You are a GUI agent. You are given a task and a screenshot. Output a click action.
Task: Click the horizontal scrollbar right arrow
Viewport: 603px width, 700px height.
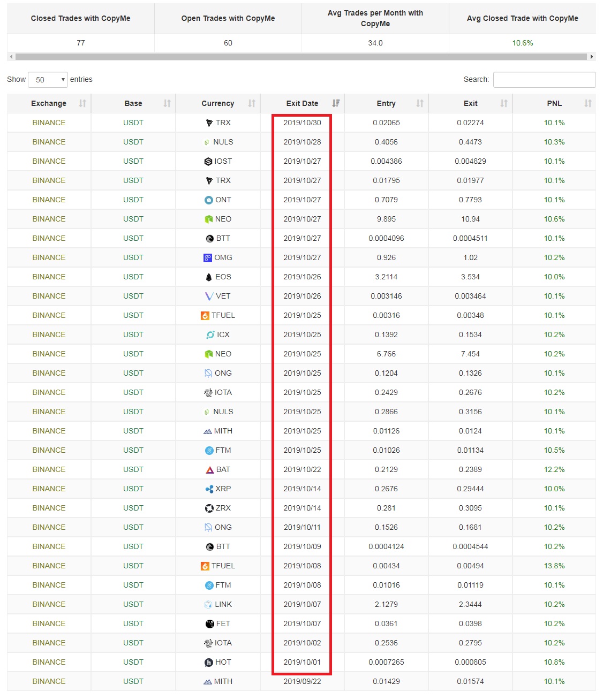tap(592, 57)
